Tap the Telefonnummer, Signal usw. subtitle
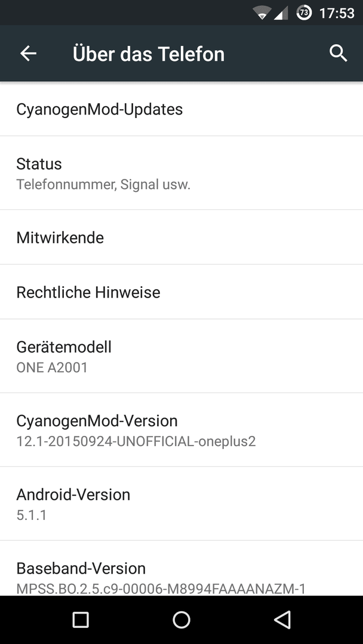This screenshot has width=363, height=644. click(103, 184)
